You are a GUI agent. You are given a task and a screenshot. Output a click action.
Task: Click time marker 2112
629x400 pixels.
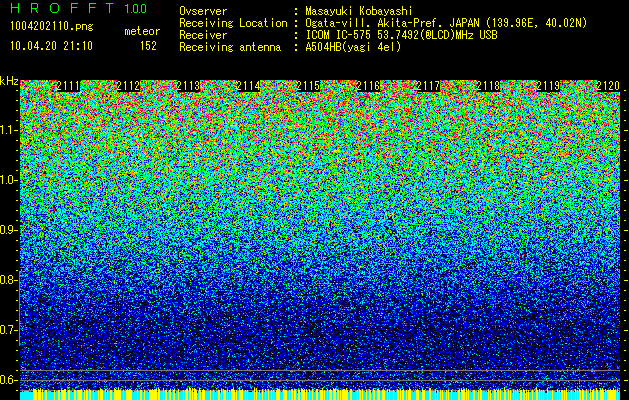(x=128, y=86)
